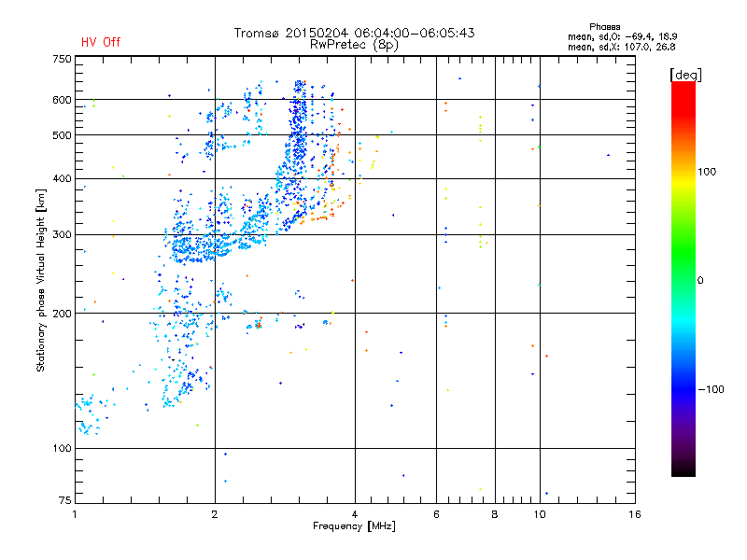Click the y-axis tick label '200'
This screenshot has height=560, width=747.
pos(62,314)
